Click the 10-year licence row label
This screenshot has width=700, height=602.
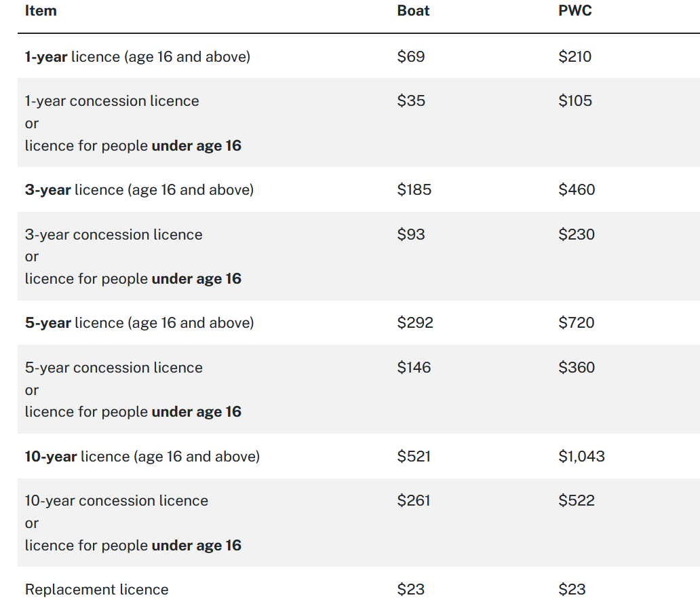142,456
